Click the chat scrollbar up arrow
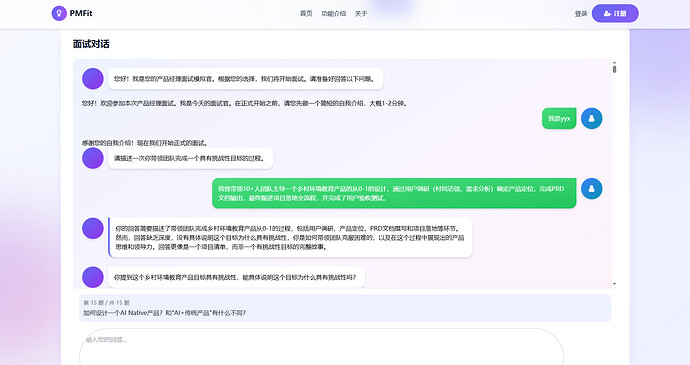The image size is (690, 365). click(614, 63)
